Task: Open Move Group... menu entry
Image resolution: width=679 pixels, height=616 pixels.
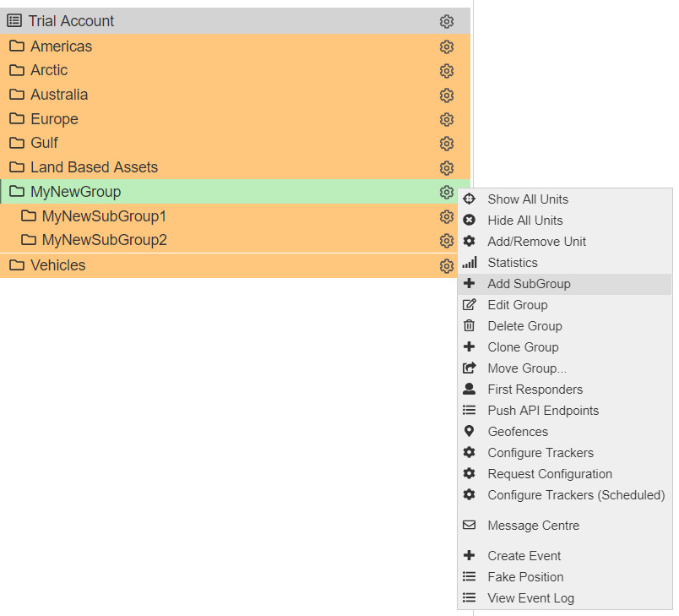Action: tap(565, 368)
